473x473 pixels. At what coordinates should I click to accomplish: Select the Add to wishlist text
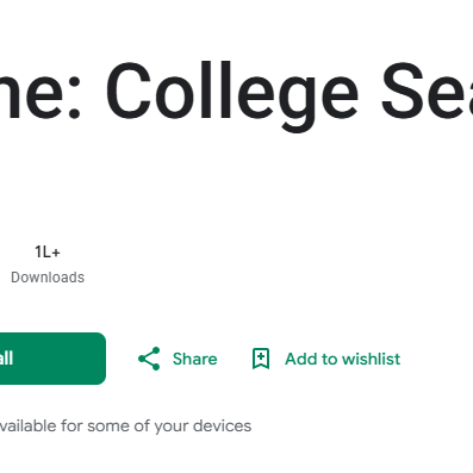342,359
